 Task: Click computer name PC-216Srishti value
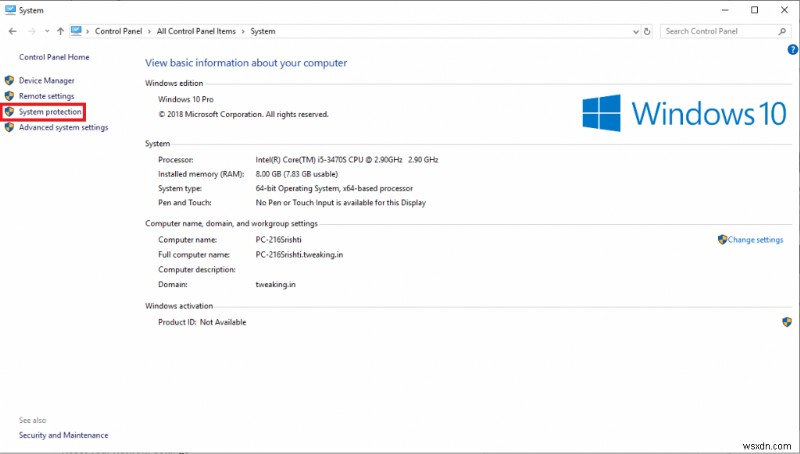click(x=279, y=239)
